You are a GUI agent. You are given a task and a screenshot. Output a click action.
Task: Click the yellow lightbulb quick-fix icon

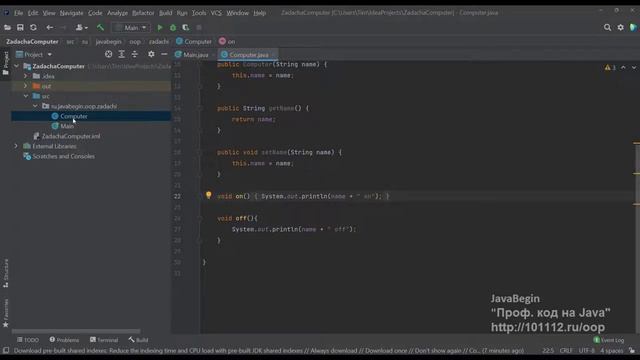coord(209,195)
